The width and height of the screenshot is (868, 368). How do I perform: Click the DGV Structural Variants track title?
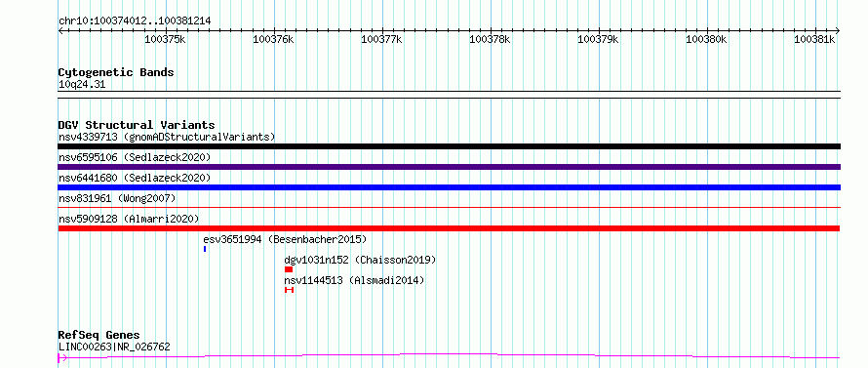(x=137, y=125)
